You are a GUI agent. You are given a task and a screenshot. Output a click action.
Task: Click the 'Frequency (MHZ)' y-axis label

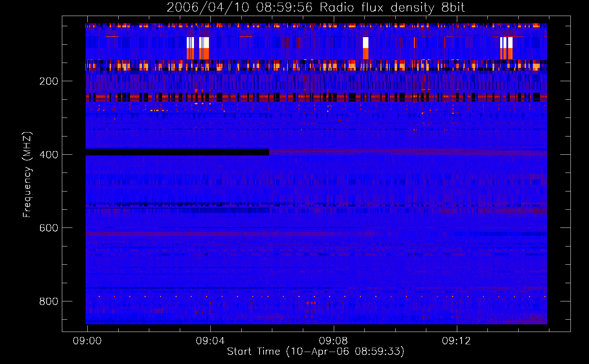click(x=27, y=175)
